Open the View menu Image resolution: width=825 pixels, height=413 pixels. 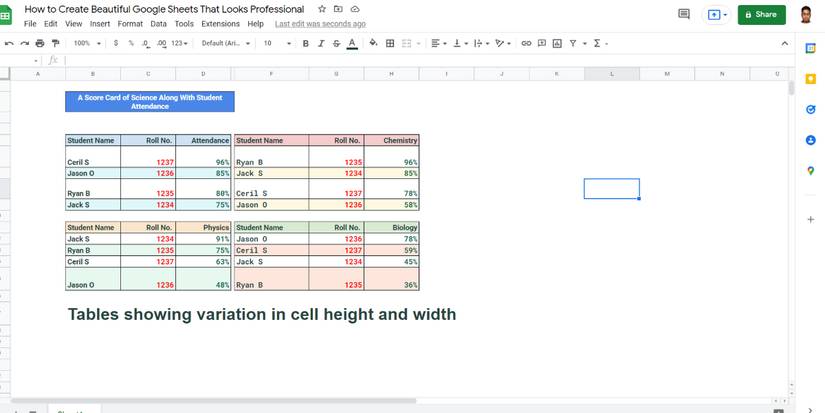[x=74, y=24]
